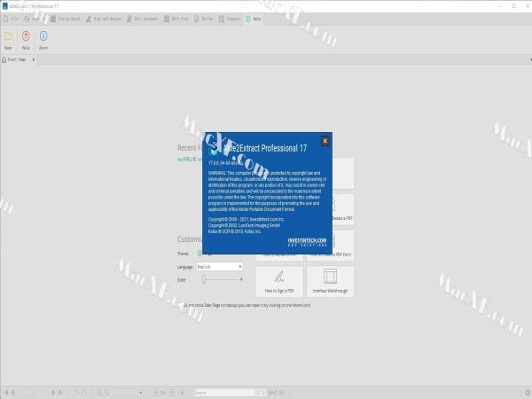The height and width of the screenshot is (399, 532).
Task: Switch to the Review tab
Action: coord(204,19)
